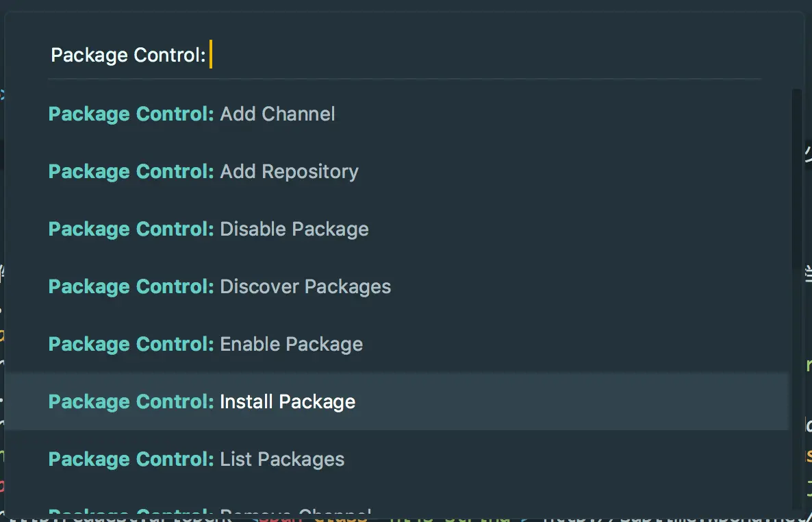Screen dimensions: 812x522
Task: Focus the Package Control search input field
Action: (404, 55)
